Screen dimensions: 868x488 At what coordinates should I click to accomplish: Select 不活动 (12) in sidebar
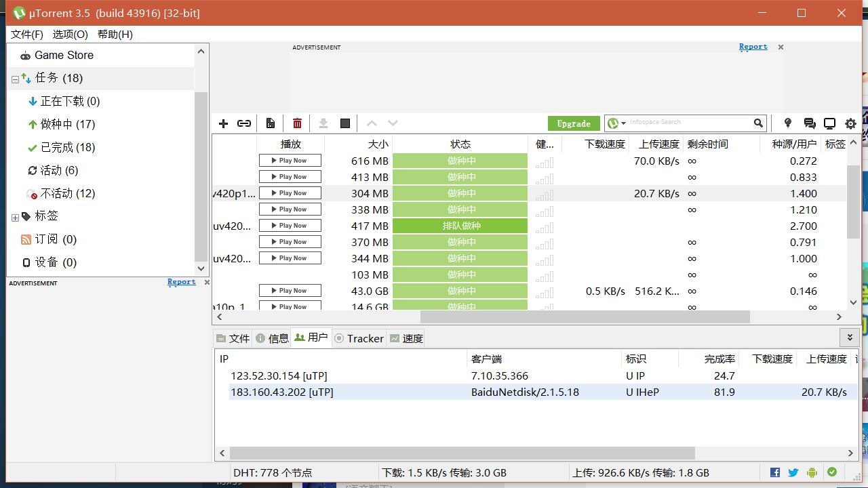pyautogui.click(x=67, y=194)
